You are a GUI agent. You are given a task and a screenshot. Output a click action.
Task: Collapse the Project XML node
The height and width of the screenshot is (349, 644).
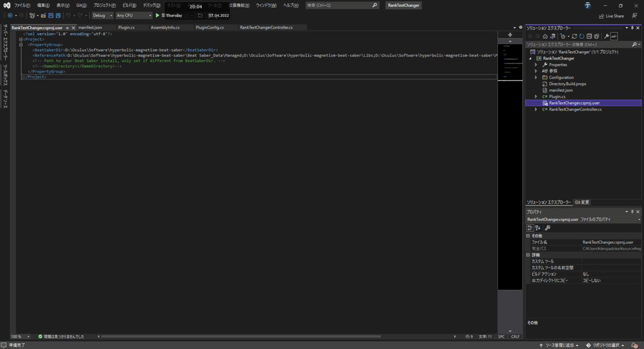pyautogui.click(x=20, y=39)
